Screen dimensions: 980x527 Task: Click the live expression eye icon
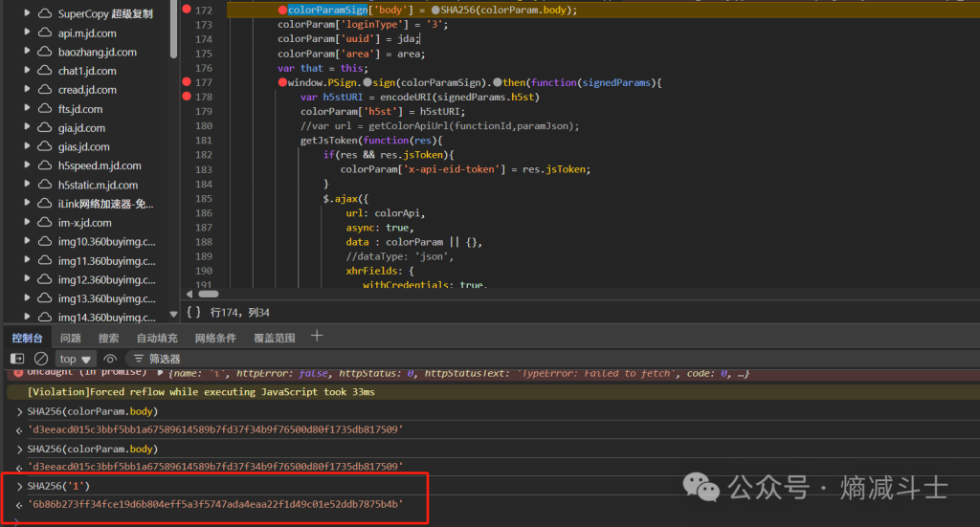(111, 359)
